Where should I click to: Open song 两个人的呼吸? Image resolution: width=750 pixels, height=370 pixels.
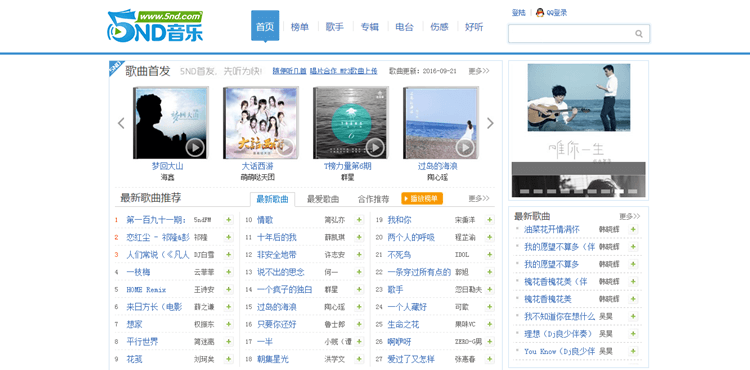(411, 237)
